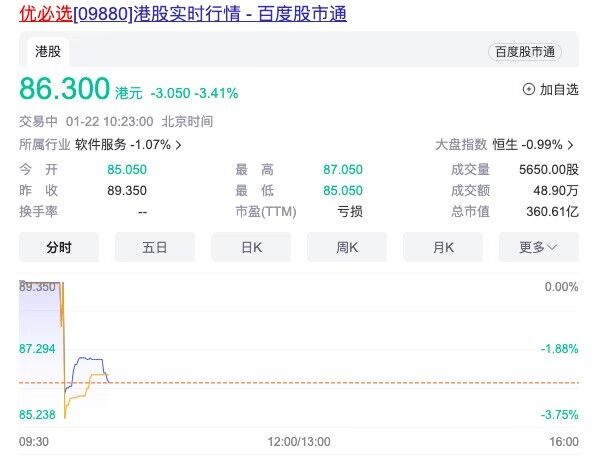593x456 pixels.
Task: Switch to the 日K chart tab
Action: click(x=251, y=247)
